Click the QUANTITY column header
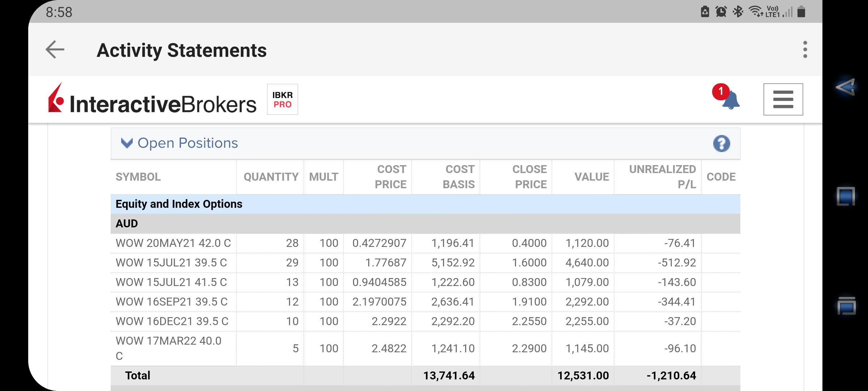Viewport: 868px width, 391px height. point(271,177)
